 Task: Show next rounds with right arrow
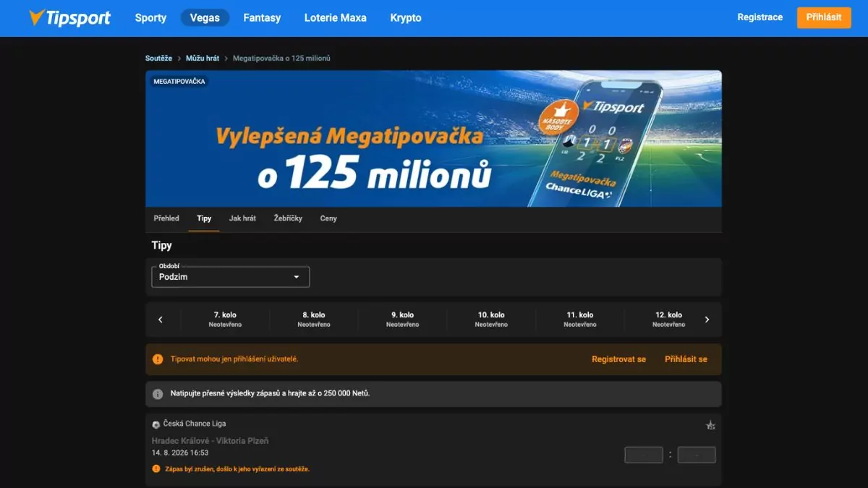[707, 320]
